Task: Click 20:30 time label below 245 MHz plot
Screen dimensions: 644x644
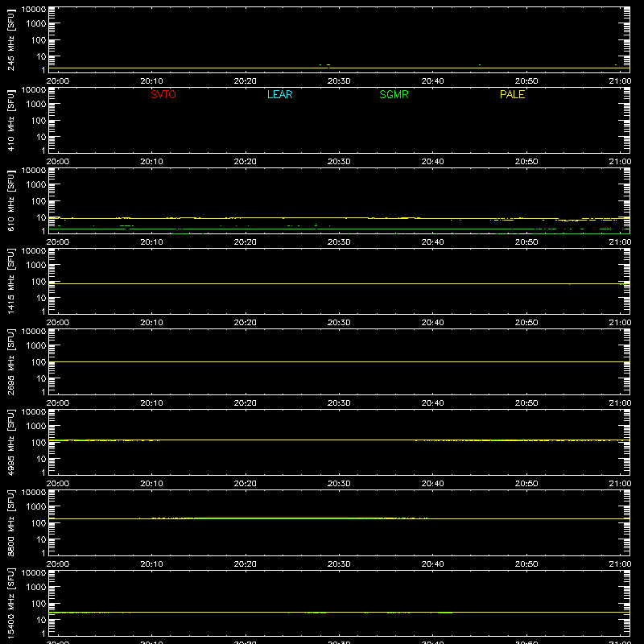Action: pyautogui.click(x=339, y=81)
